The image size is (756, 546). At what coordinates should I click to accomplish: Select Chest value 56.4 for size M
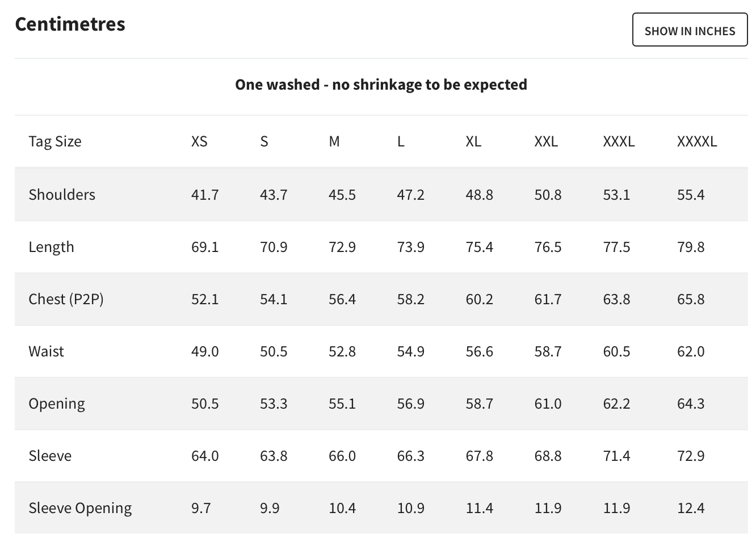(x=342, y=299)
